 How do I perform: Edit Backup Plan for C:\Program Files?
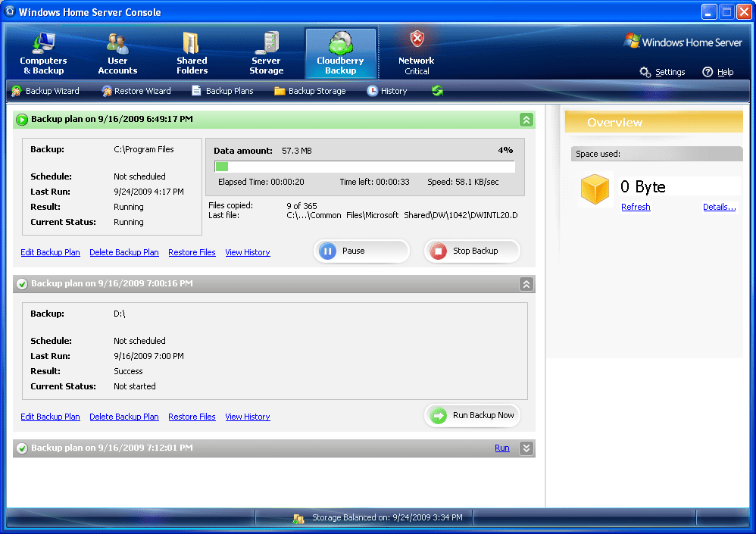pos(50,252)
